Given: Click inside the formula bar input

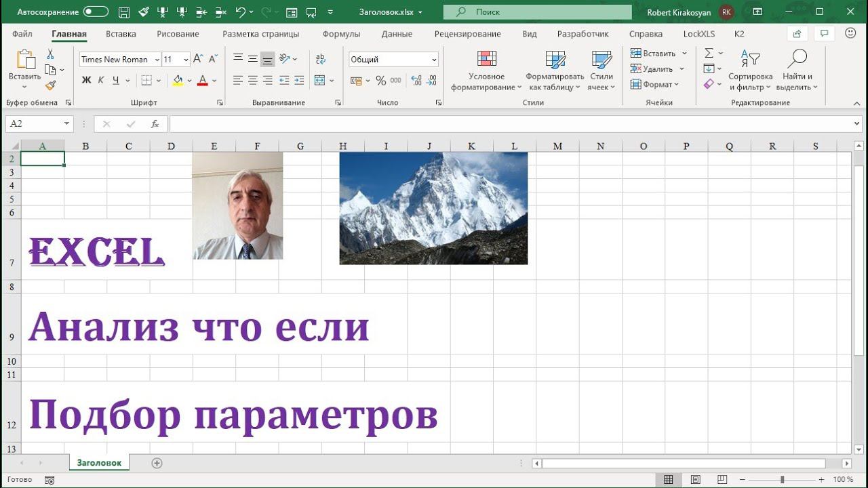Looking at the screenshot, I should (510, 124).
